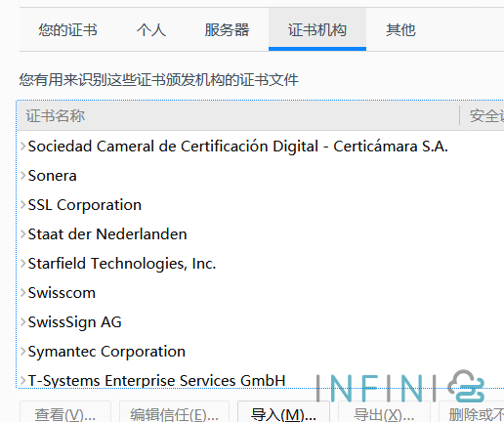This screenshot has height=422, width=504.
Task: Select the SSL Corporation row text
Action: coord(85,205)
